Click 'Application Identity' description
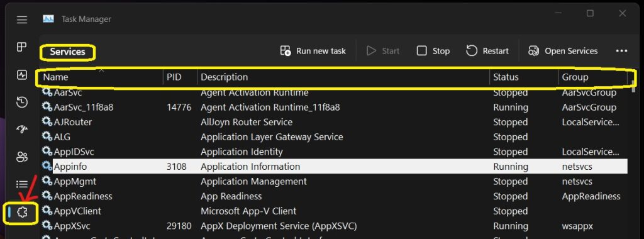The width and height of the screenshot is (644, 239). click(x=241, y=152)
